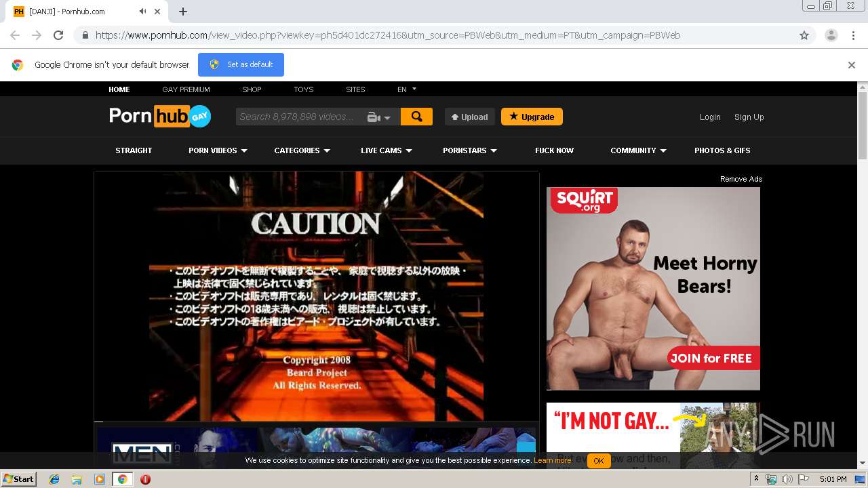
Task: Click the Sign Up link
Action: point(749,117)
